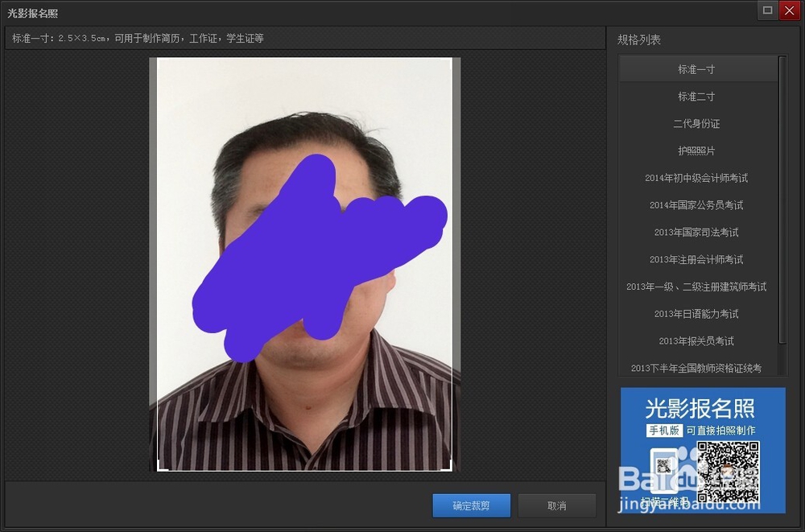Click the portrait photo in the crop area
The image size is (805, 532).
(x=306, y=266)
